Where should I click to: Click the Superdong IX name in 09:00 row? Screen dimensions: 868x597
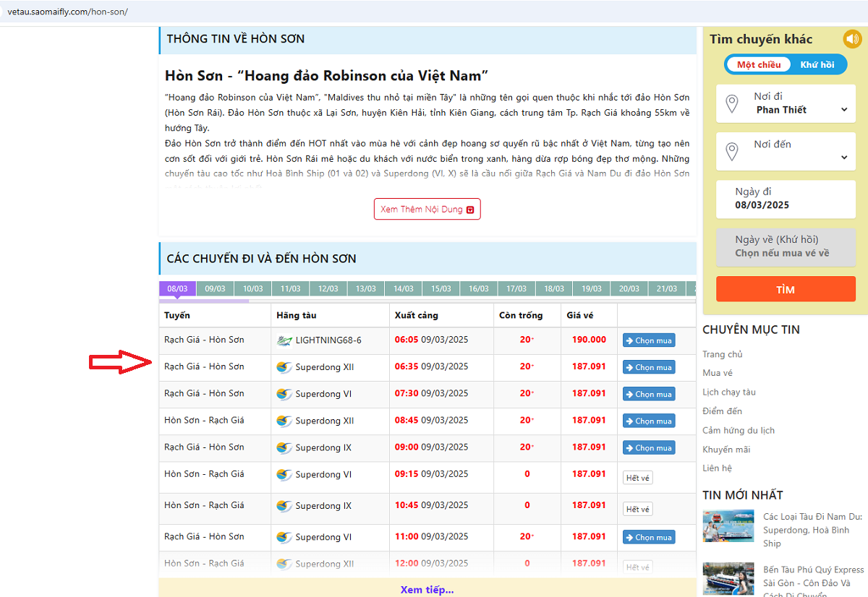coord(323,447)
